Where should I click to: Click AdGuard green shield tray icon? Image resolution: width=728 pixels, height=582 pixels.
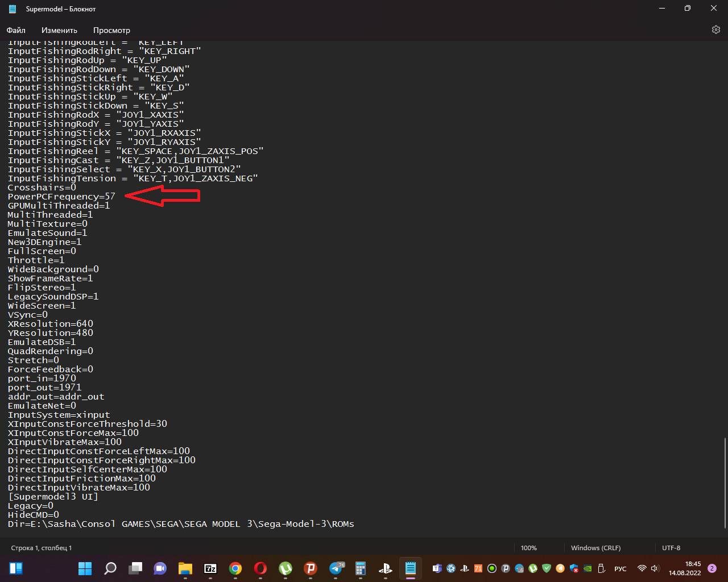[547, 568]
